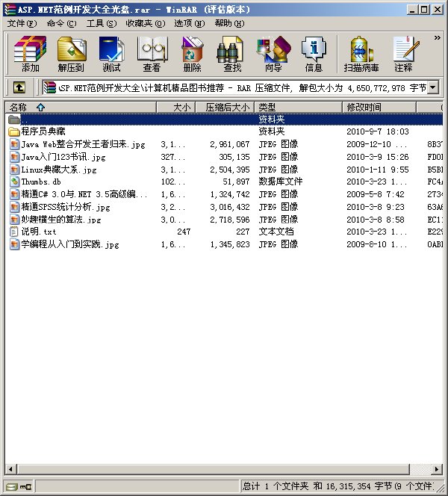Go up one folder level button
This screenshot has height=496, width=448.
click(19, 87)
